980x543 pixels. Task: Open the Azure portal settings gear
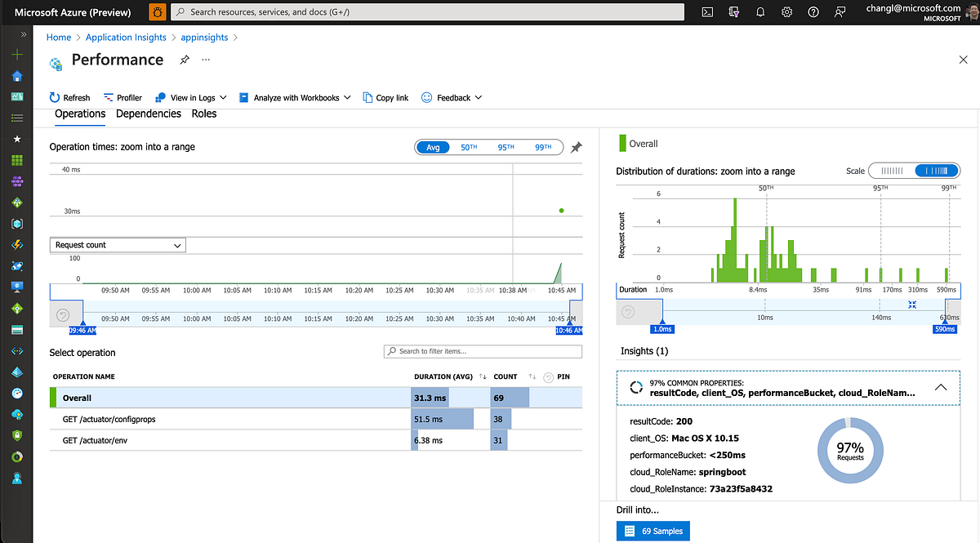tap(786, 12)
